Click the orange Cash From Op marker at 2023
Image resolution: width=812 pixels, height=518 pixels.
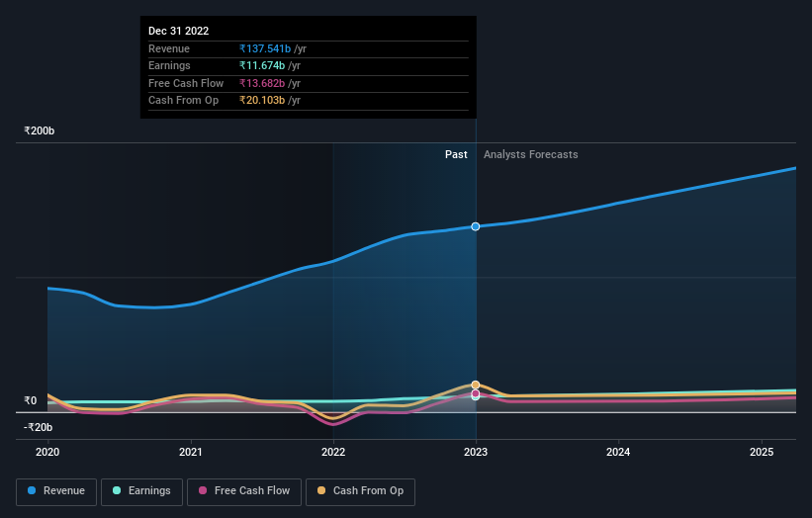(x=476, y=385)
